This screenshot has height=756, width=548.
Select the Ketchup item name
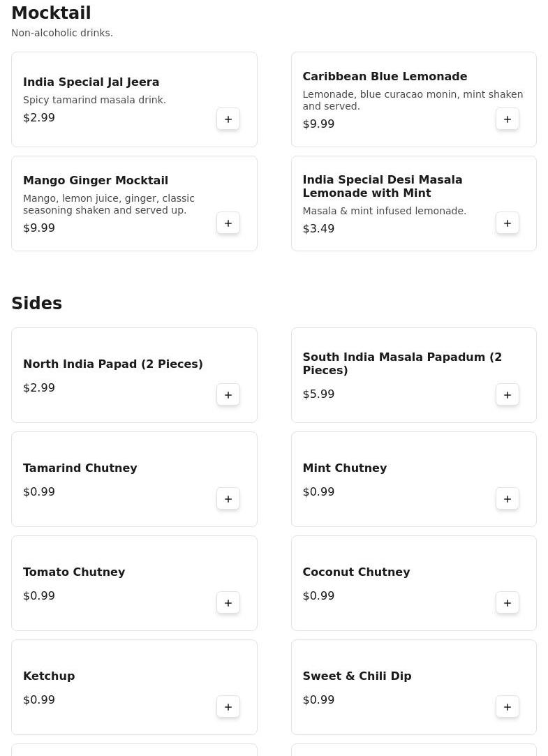tap(49, 676)
